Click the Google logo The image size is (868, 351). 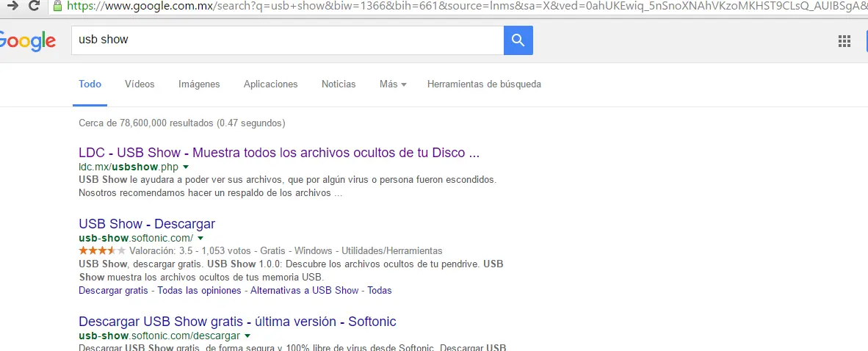coord(28,41)
